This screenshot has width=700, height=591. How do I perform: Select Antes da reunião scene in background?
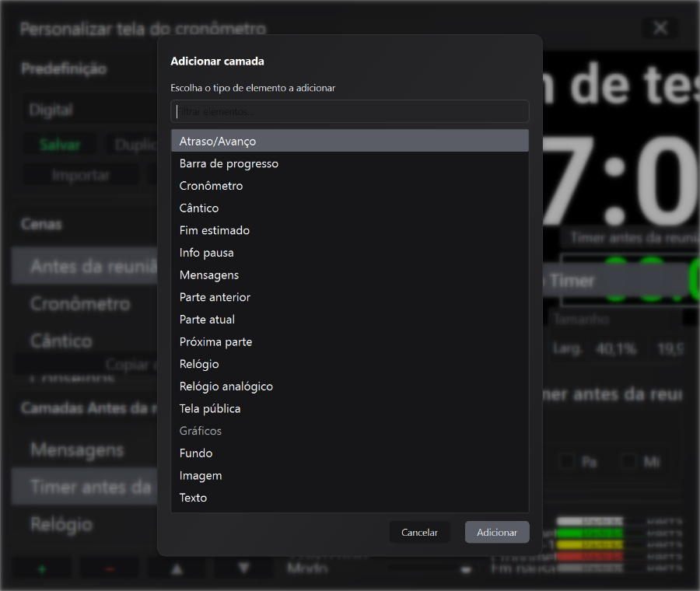coord(85,267)
